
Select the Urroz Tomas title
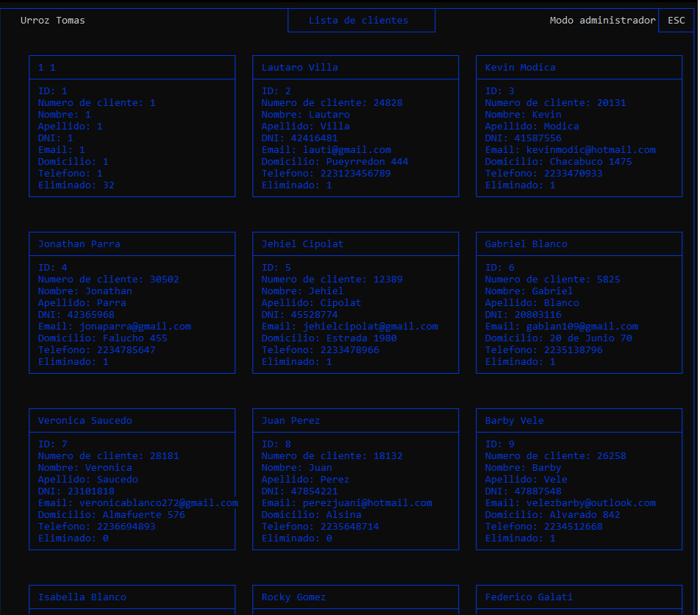52,20
